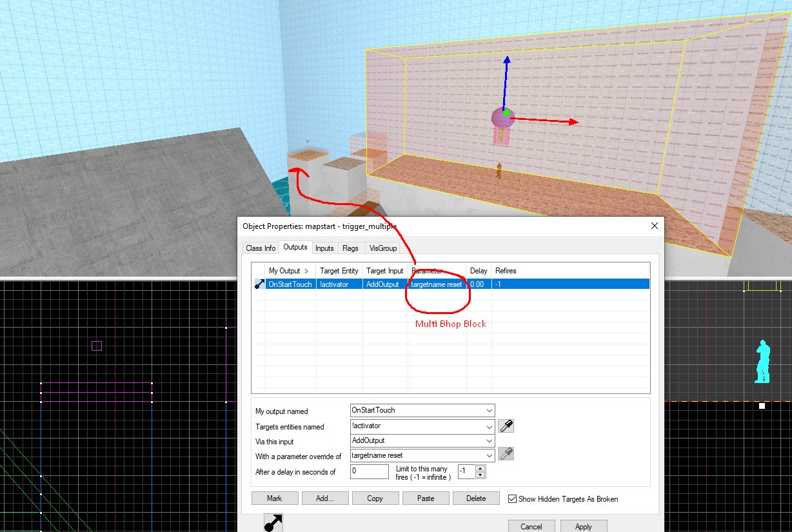
Task: Click the eyedropper beside Targets entities named
Action: (506, 426)
